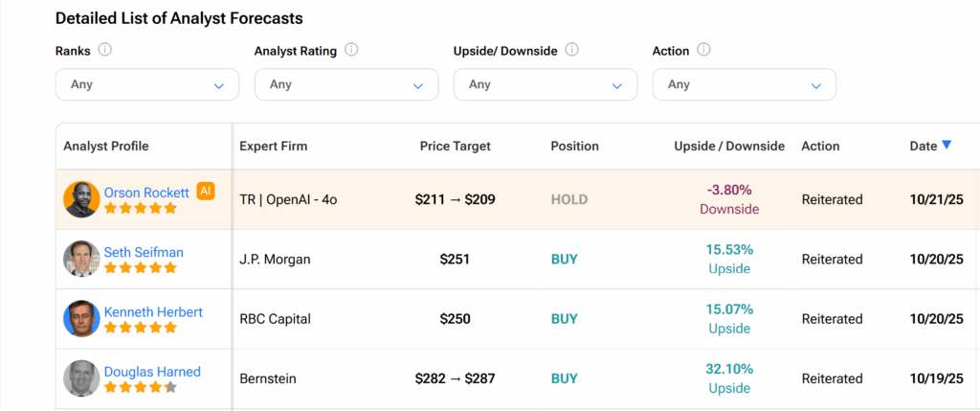980x411 pixels.
Task: Open Seth Seifman's profile link
Action: [x=144, y=252]
